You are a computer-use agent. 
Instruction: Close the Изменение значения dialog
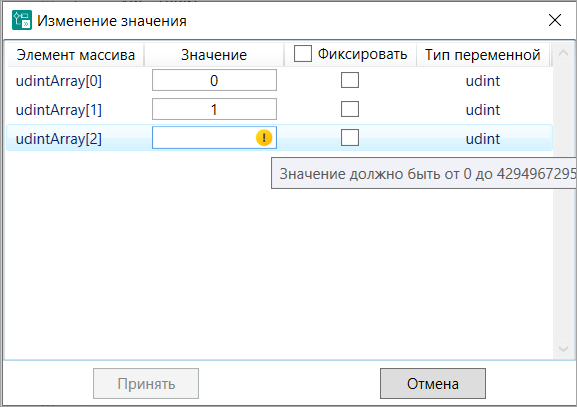pos(555,20)
